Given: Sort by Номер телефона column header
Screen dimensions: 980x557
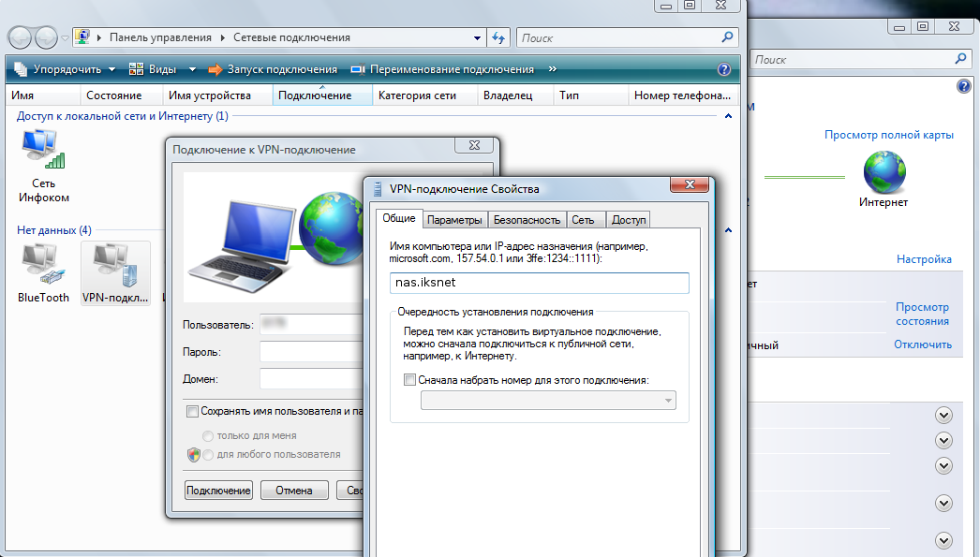Looking at the screenshot, I should 682,95.
